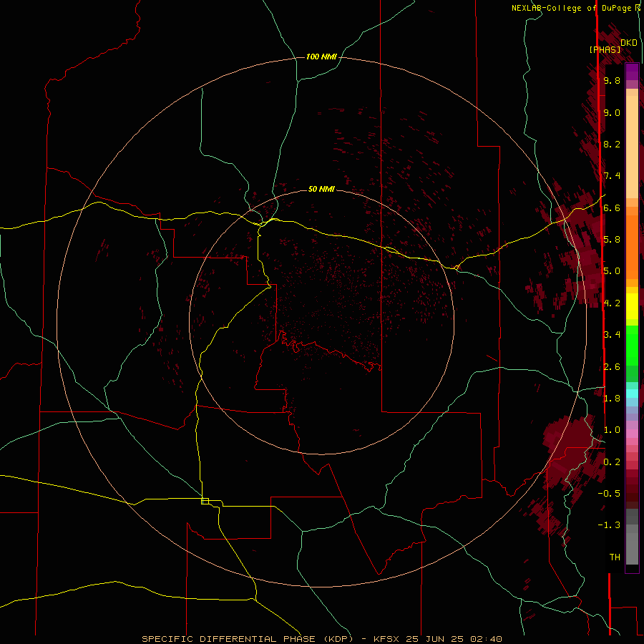Click the 50 NMI range ring label
The height and width of the screenshot is (644, 644).
point(321,189)
